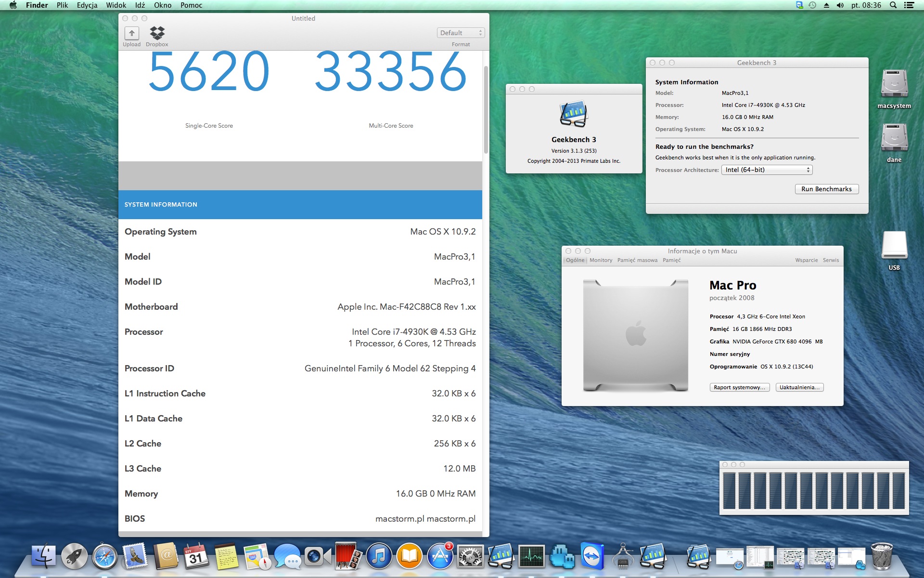Click the BIOS value macstorm.pl

(425, 519)
